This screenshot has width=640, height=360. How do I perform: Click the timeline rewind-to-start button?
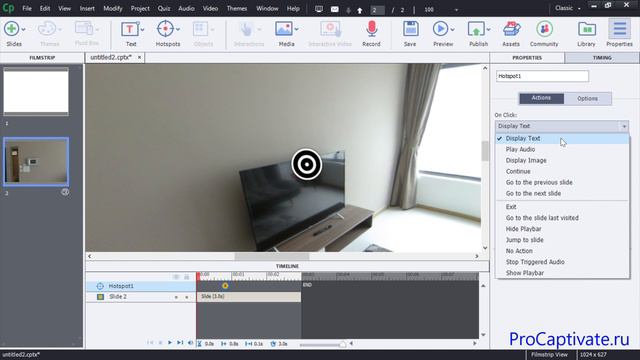click(x=150, y=343)
